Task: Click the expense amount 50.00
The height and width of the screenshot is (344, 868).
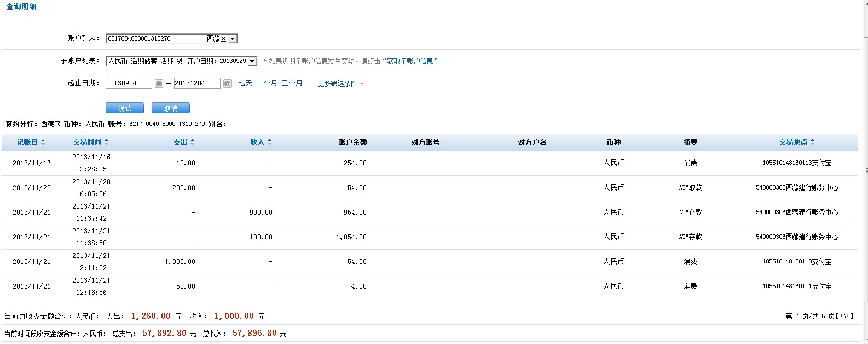Action: click(x=186, y=286)
